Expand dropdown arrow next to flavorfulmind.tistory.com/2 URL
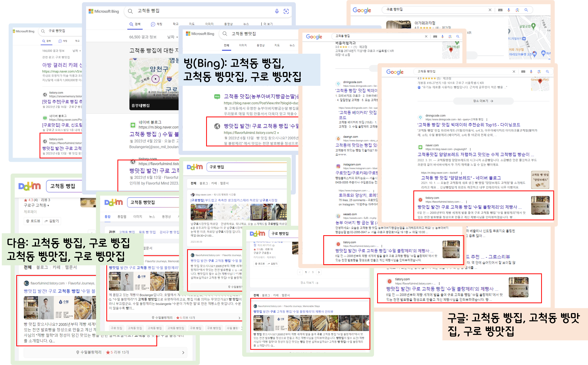The width and height of the screenshot is (588, 365). [278, 133]
